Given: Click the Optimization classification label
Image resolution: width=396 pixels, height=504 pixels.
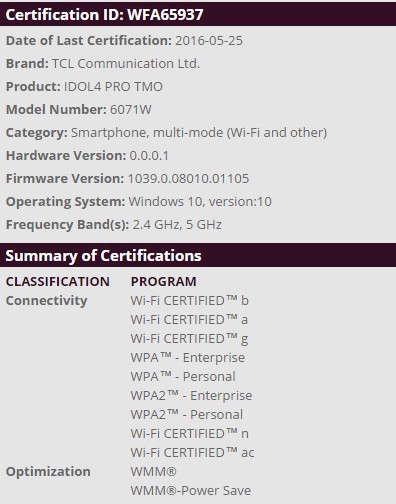Looking at the screenshot, I should [48, 472].
